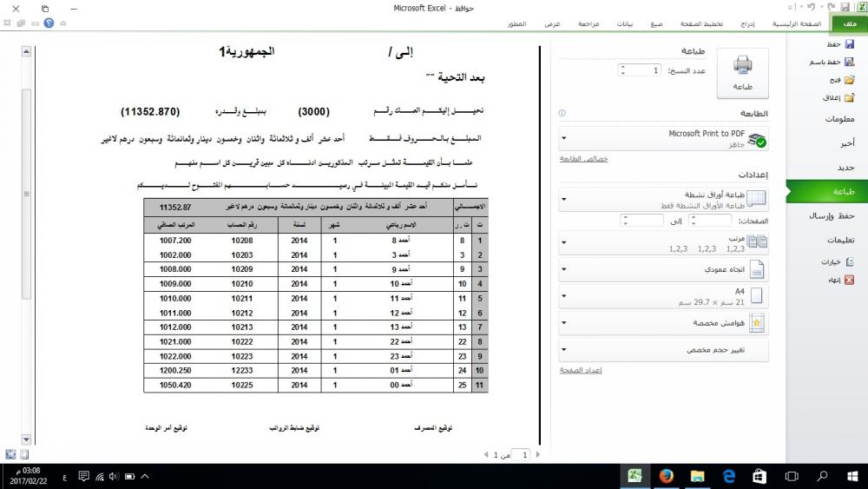Click the Excel icon at title bar corner
The height and width of the screenshot is (489, 868).
pyautogui.click(x=861, y=7)
